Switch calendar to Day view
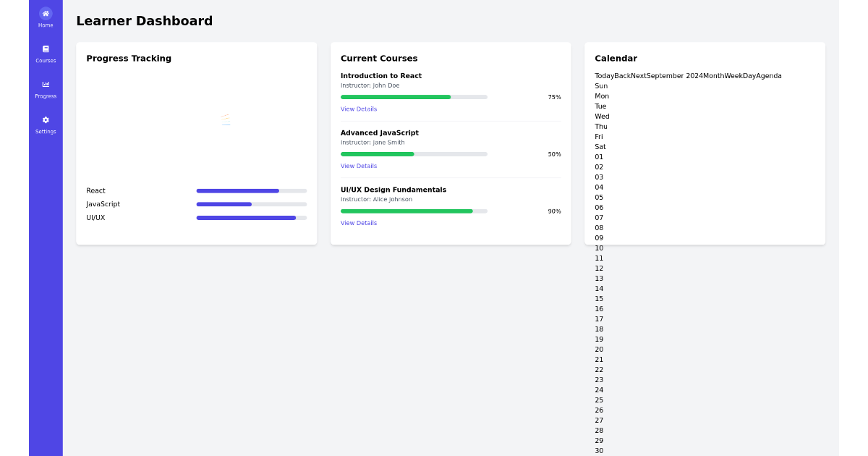868x456 pixels. pos(749,76)
